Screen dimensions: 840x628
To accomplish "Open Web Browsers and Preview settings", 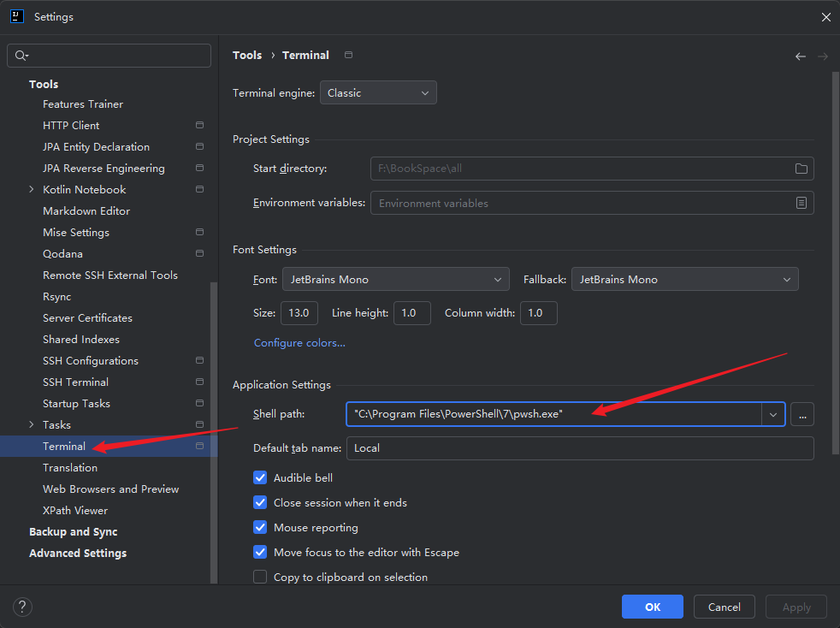I will (111, 489).
